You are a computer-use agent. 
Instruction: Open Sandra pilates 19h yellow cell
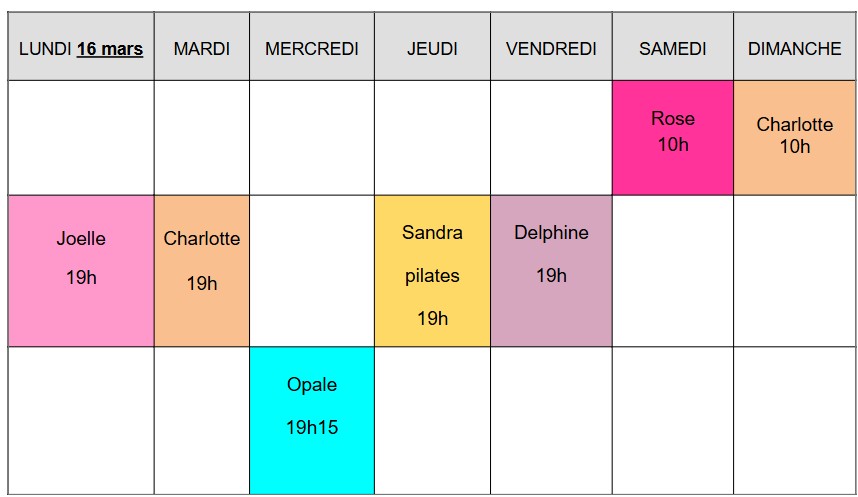point(432,271)
